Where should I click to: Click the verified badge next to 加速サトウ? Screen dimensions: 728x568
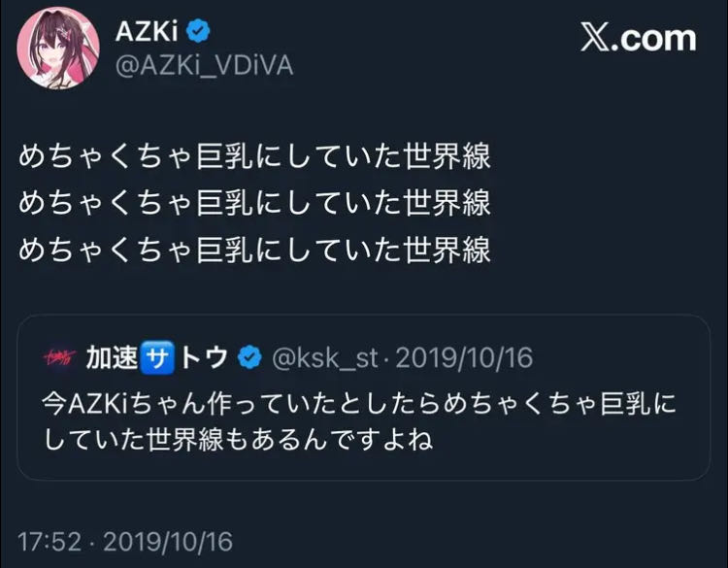coord(249,358)
